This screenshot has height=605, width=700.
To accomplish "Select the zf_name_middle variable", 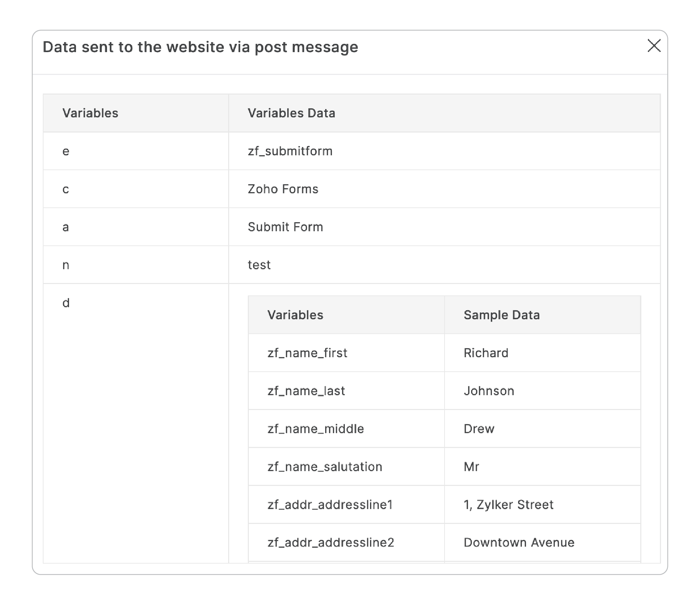I will pos(315,429).
